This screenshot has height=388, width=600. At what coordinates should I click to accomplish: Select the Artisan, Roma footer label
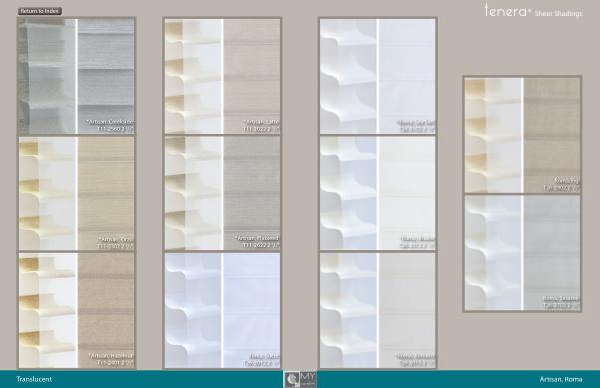click(561, 379)
